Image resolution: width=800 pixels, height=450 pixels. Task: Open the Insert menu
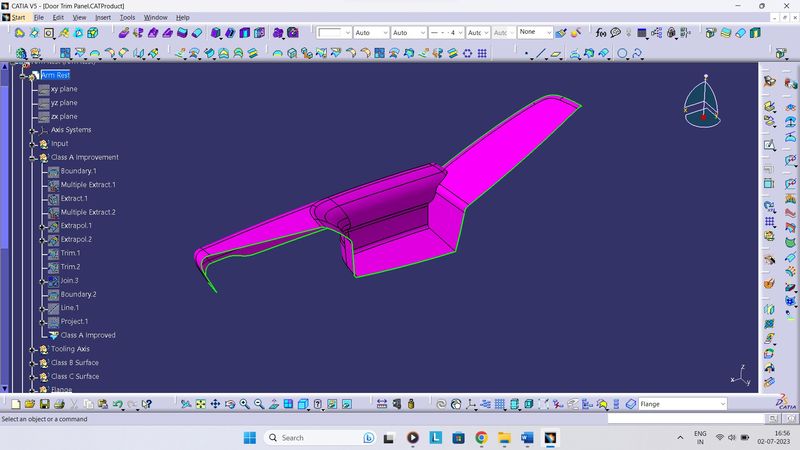[103, 17]
